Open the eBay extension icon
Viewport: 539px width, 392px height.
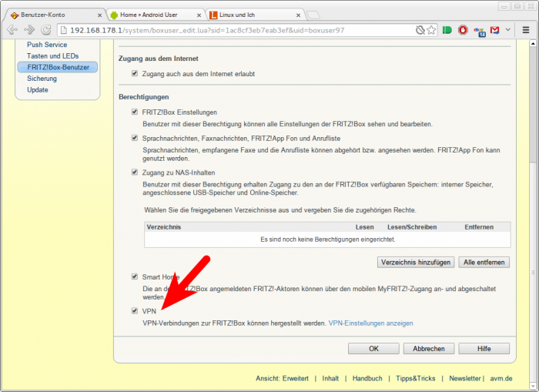coord(479,30)
